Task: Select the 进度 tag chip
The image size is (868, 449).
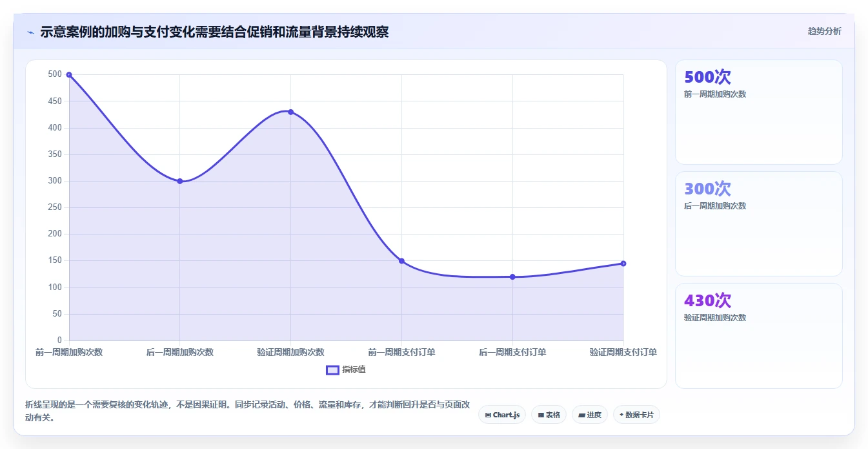Action: [590, 415]
